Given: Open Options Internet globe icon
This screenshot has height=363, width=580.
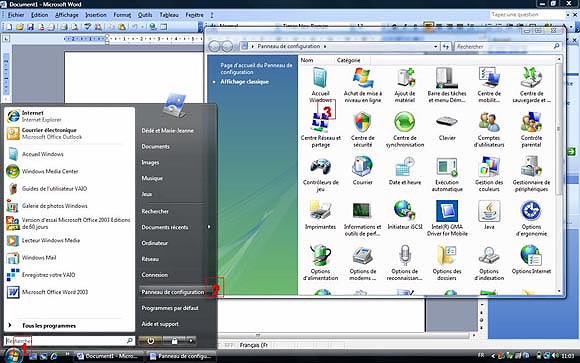Looking at the screenshot, I should pyautogui.click(x=531, y=255).
